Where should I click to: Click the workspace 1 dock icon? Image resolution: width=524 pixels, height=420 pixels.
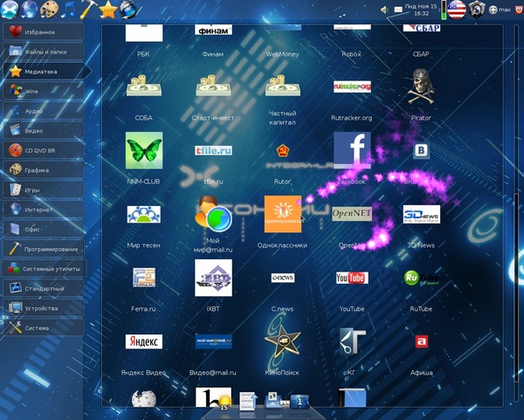tap(300, 402)
